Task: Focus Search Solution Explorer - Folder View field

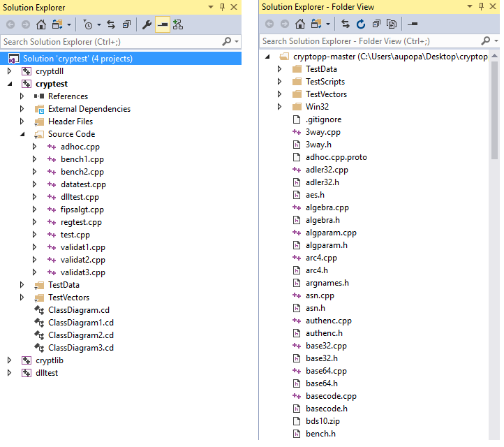Action: [x=370, y=41]
